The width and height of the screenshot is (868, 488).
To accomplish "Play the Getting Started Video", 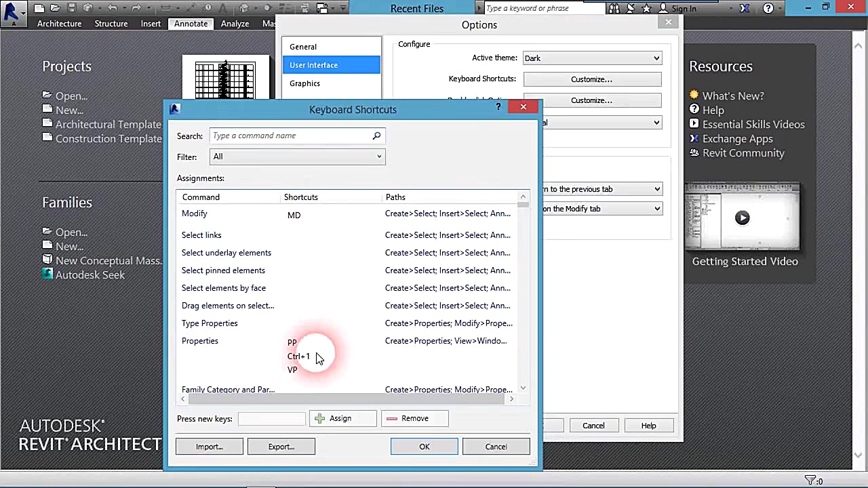I will tap(742, 218).
